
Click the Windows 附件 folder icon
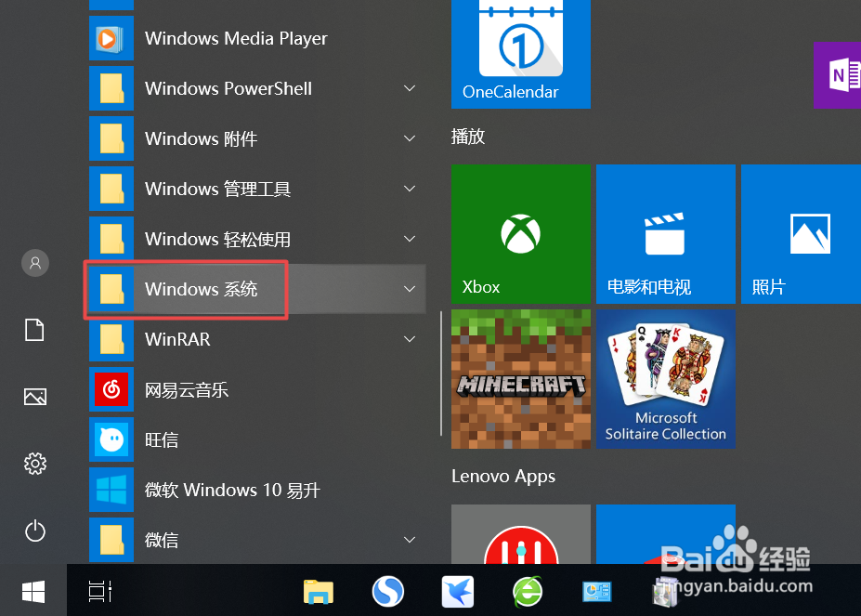point(111,138)
